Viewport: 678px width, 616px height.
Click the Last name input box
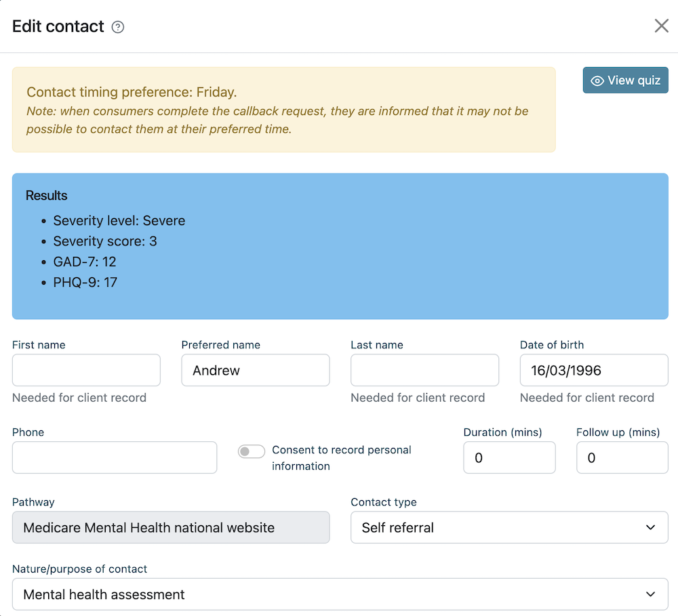click(424, 370)
